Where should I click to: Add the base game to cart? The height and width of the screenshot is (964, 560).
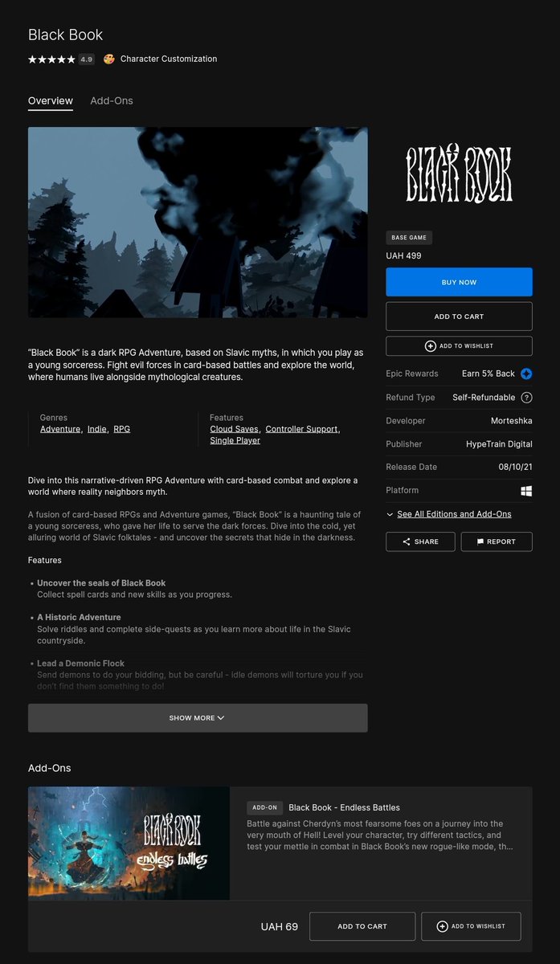459,317
